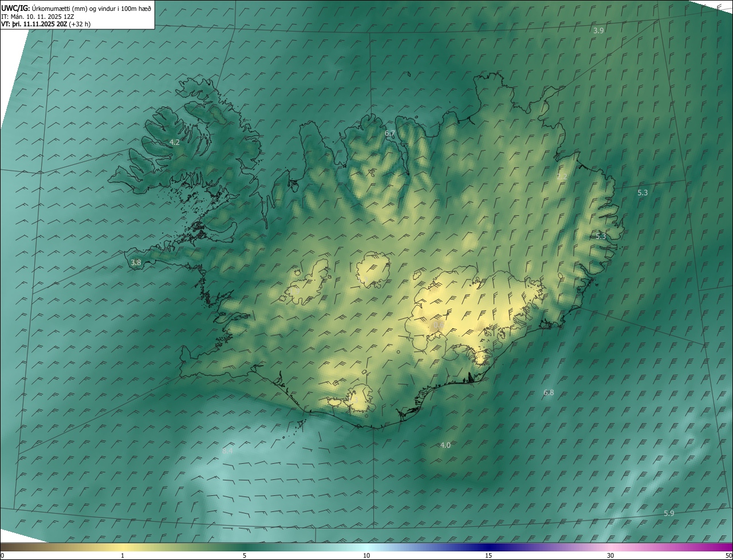The height and width of the screenshot is (560, 733).
Task: Click the 0.6 value on the large glacier
Action: (x=438, y=325)
